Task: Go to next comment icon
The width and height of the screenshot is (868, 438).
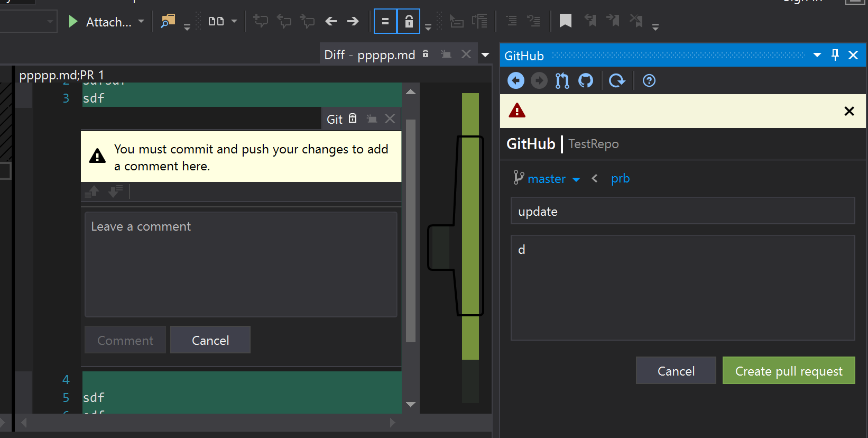Action: [x=307, y=21]
